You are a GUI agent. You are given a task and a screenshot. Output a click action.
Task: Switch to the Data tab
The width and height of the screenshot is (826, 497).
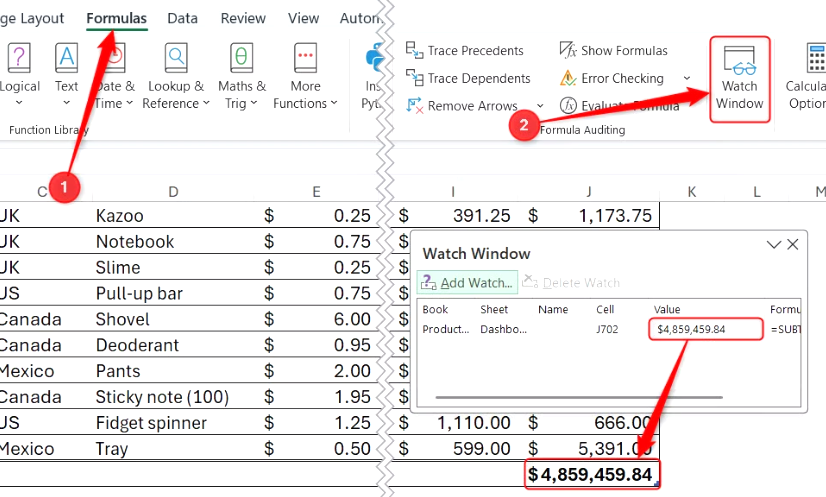(x=182, y=18)
